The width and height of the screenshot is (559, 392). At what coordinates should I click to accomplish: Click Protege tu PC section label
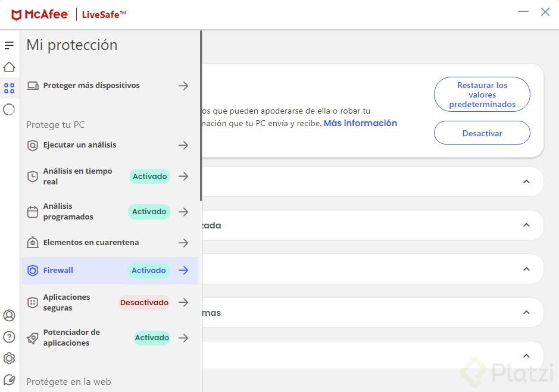pyautogui.click(x=55, y=125)
